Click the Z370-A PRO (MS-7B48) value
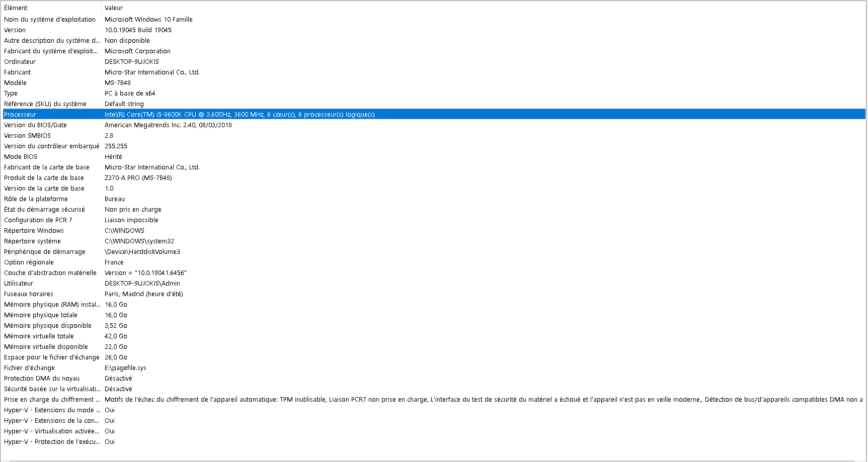The width and height of the screenshot is (868, 462). (x=138, y=177)
